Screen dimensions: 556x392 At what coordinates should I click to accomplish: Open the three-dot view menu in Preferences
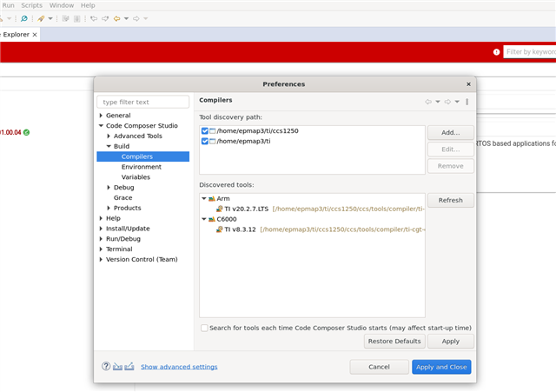[467, 102]
